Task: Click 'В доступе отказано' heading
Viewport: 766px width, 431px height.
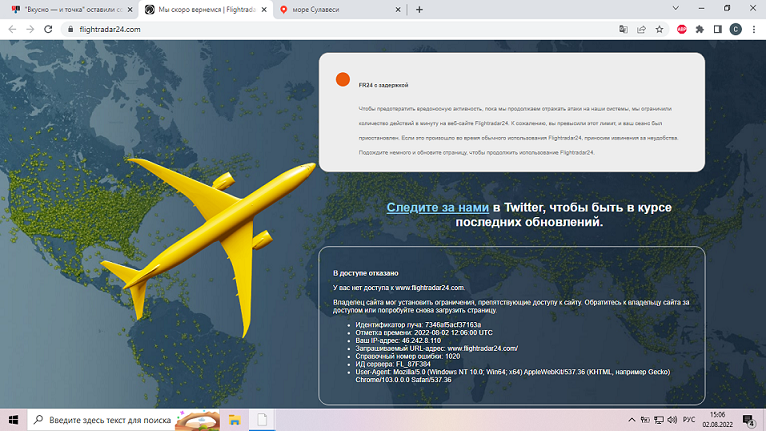Action: pos(365,273)
